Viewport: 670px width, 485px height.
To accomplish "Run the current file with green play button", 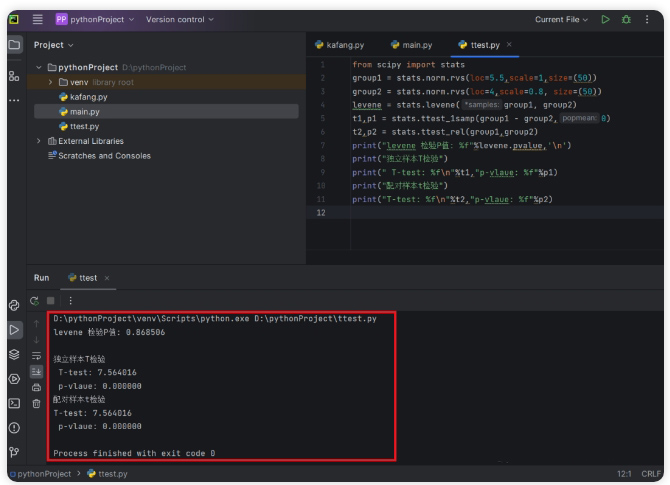I will (605, 19).
